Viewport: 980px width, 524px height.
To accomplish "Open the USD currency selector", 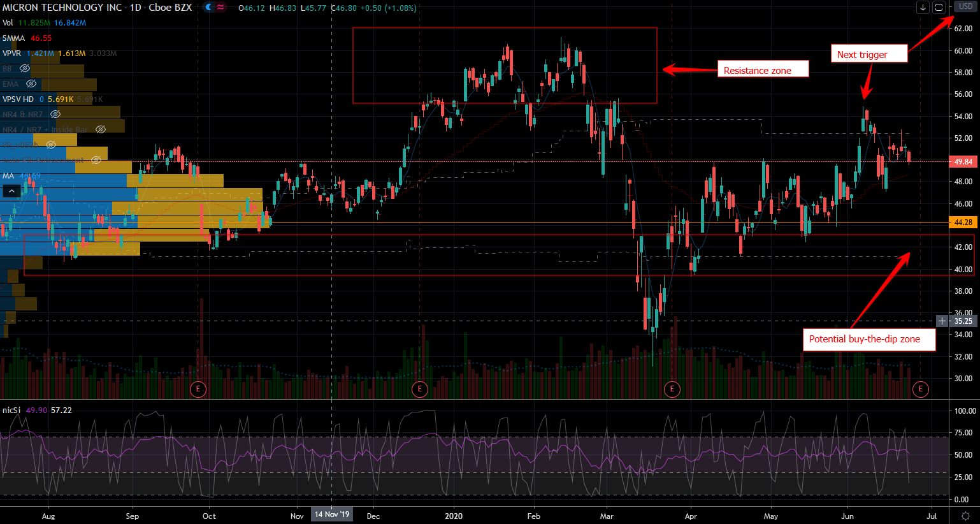I will pos(966,7).
